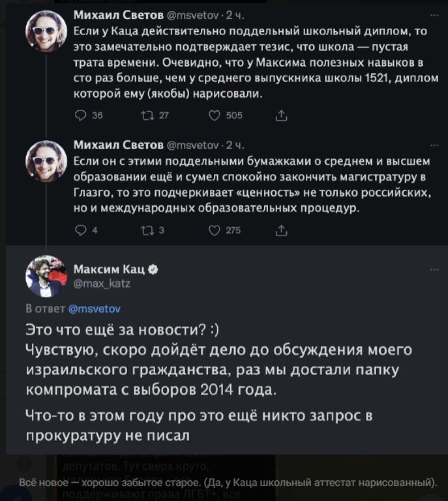Reply to Svetov's first tweet about Katz's diploma
Screen dimensions: 448x501
tap(81, 115)
